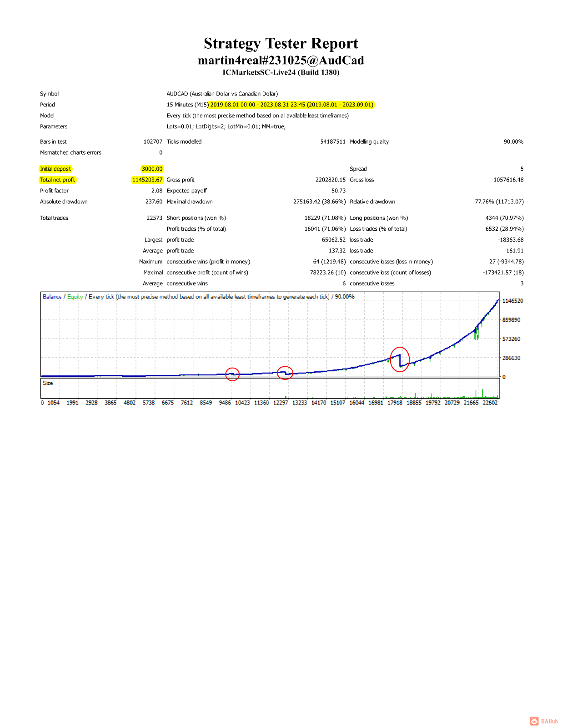Click the 573260 y-axis label
The width and height of the screenshot is (562, 728).
click(511, 339)
